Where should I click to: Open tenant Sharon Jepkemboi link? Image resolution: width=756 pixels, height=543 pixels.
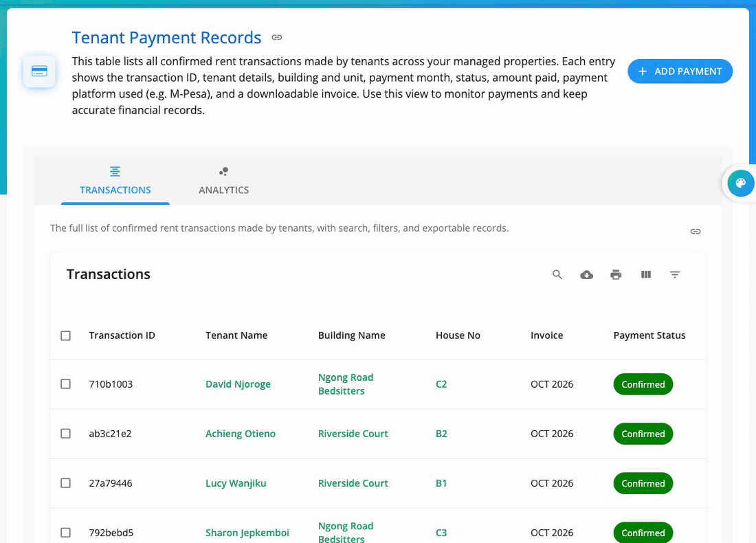click(x=247, y=533)
